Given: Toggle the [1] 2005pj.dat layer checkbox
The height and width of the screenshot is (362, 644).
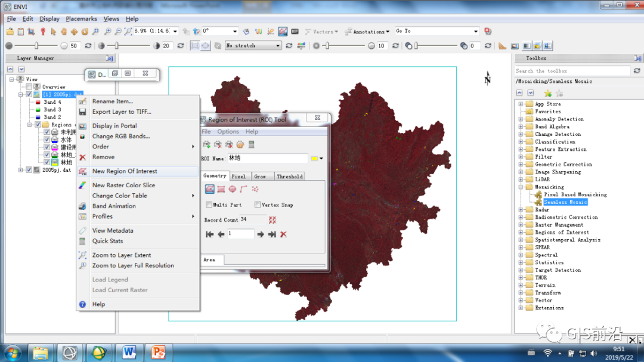Looking at the screenshot, I should pos(29,94).
